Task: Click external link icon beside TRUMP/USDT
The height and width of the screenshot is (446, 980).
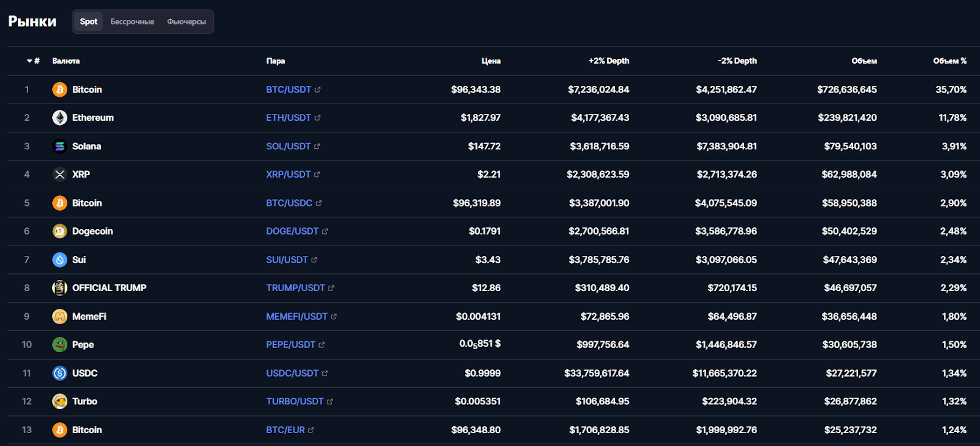Action: 331,288
